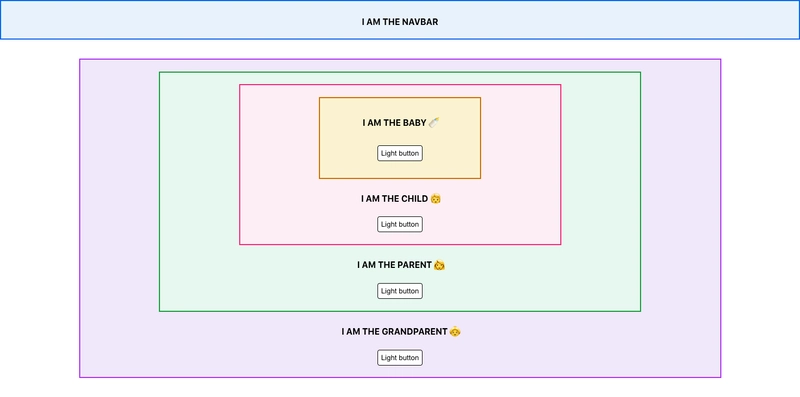Click the parent face emoji
Viewport: 800px width, 397px height.
click(x=439, y=265)
